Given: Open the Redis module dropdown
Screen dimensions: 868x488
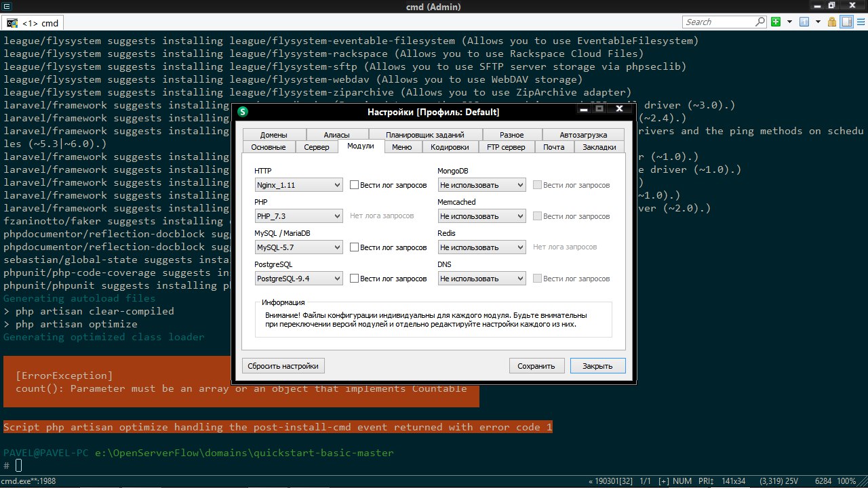Looking at the screenshot, I should 481,247.
